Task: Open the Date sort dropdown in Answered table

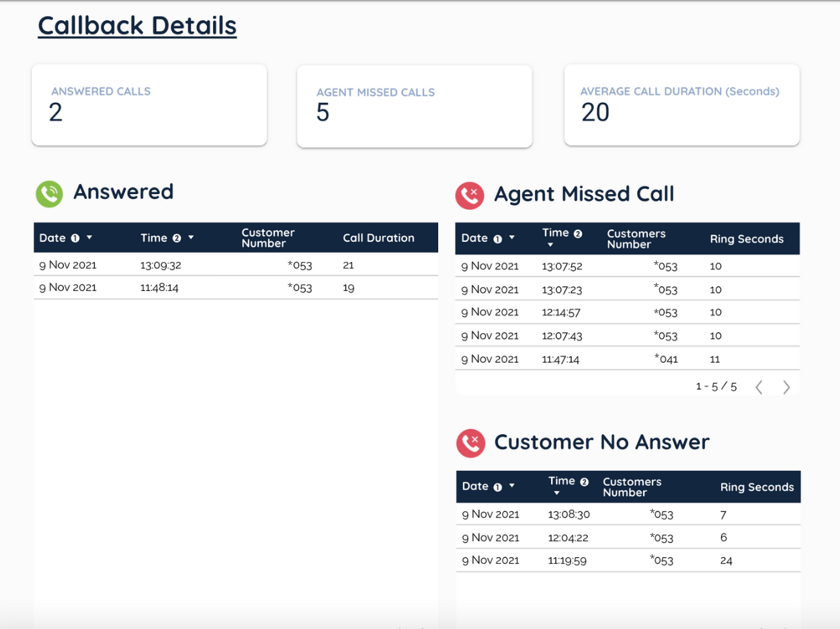Action: pos(89,238)
